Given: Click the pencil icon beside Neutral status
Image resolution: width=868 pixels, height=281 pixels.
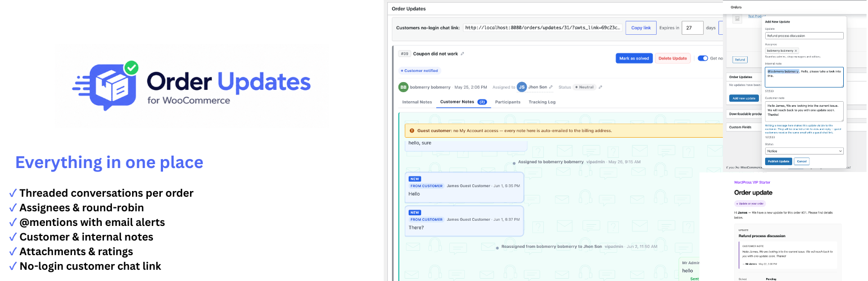Looking at the screenshot, I should coord(600,87).
